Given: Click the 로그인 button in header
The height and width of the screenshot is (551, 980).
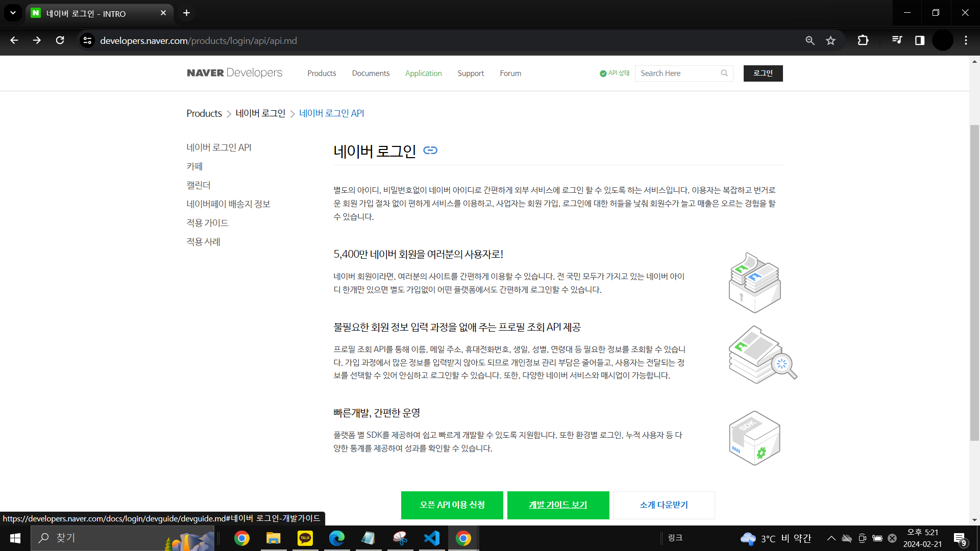Looking at the screenshot, I should [x=763, y=73].
